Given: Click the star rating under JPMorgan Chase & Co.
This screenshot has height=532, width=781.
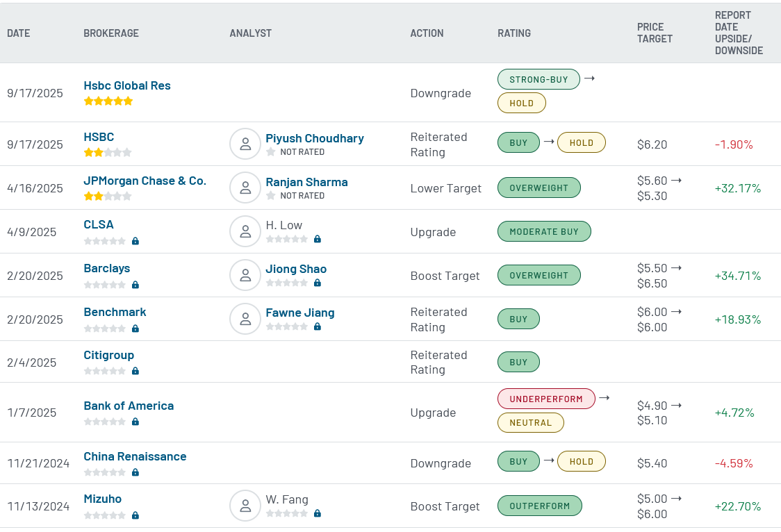Looking at the screenshot, I should (x=108, y=196).
